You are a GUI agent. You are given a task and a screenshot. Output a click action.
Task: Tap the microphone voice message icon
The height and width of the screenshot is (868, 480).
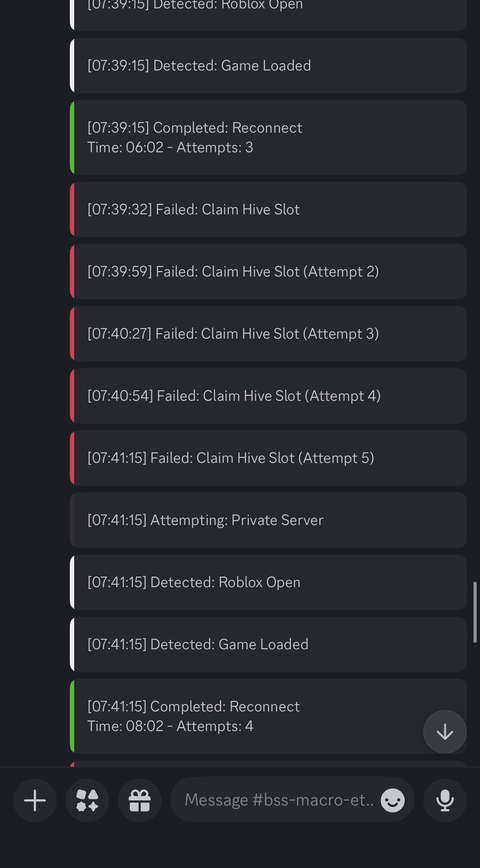[445, 800]
